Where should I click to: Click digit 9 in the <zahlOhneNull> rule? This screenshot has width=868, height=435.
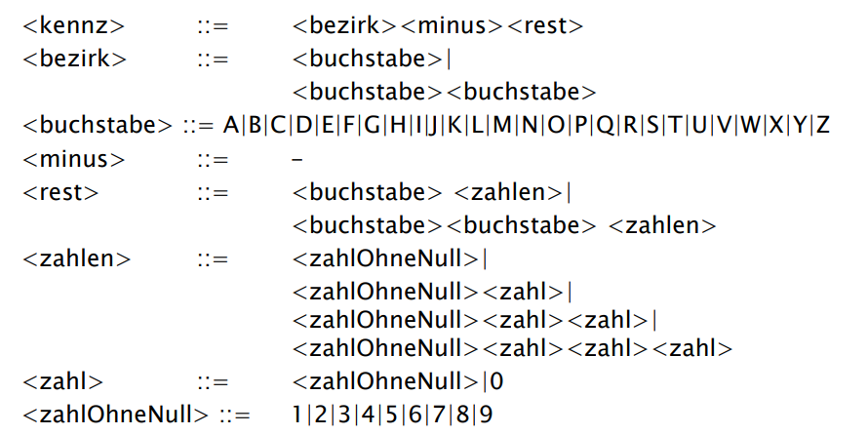pos(486,415)
